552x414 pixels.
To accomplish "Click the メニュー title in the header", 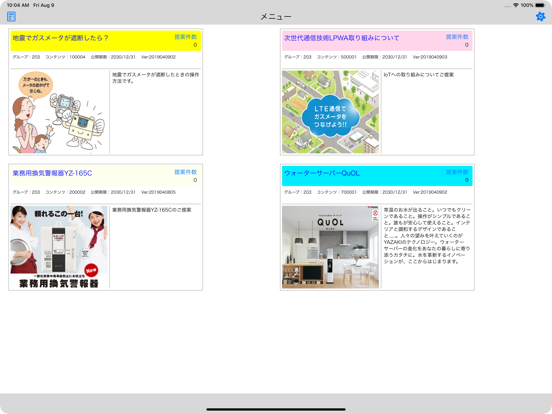I will coord(276,17).
